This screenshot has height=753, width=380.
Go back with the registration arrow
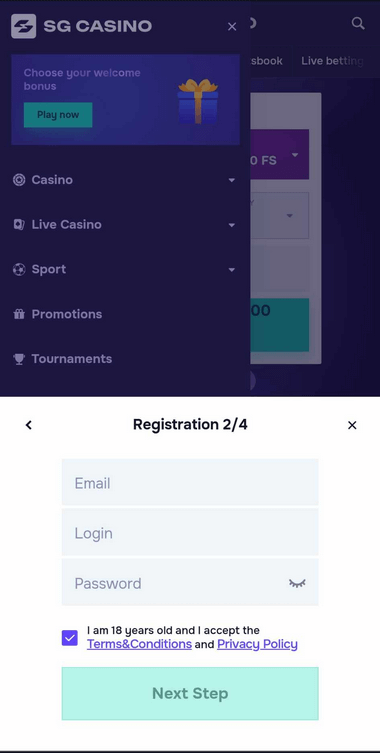[29, 425]
